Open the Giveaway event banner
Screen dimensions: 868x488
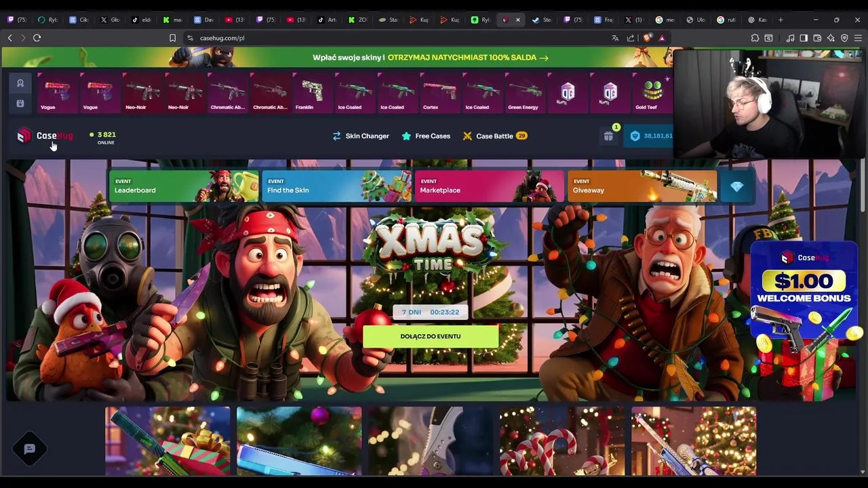point(642,186)
